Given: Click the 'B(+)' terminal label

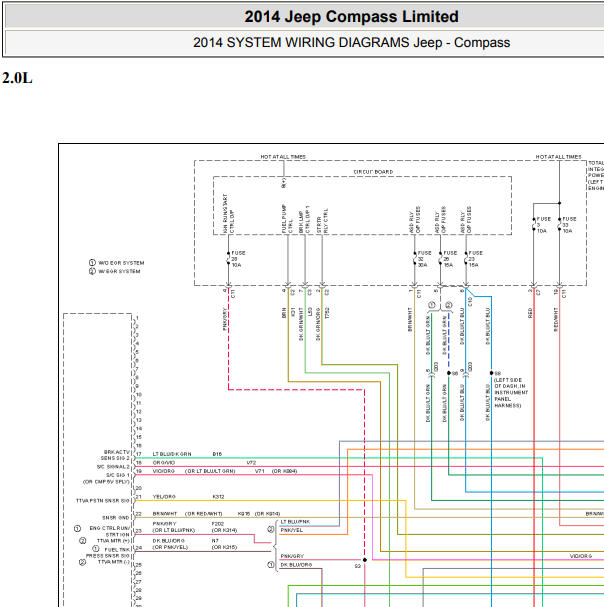Looking at the screenshot, I should tap(284, 183).
